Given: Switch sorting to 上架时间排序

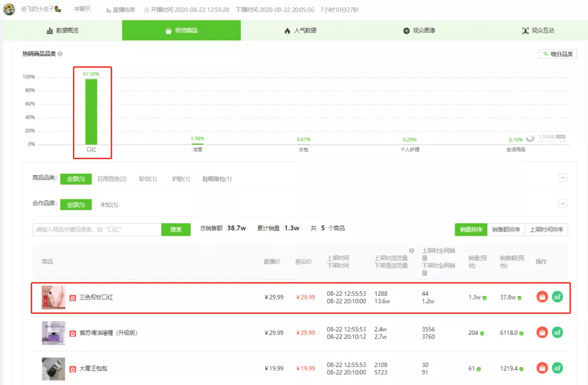Looking at the screenshot, I should (546, 229).
